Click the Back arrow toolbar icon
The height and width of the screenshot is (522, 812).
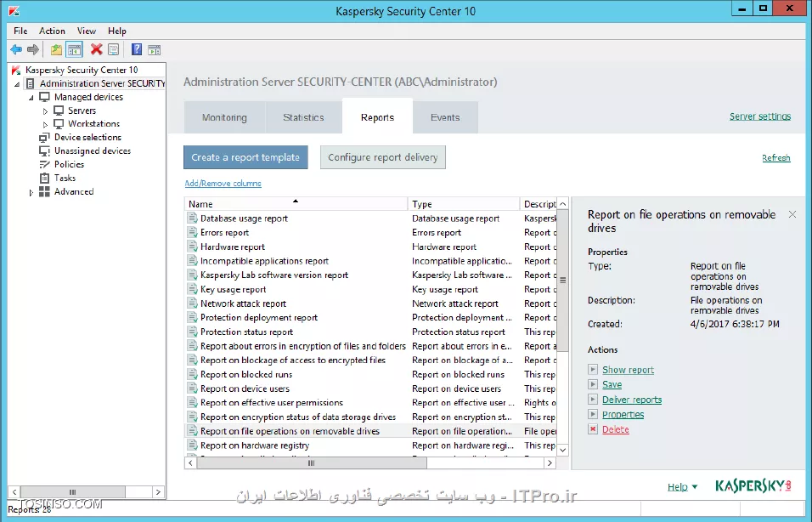coord(16,50)
